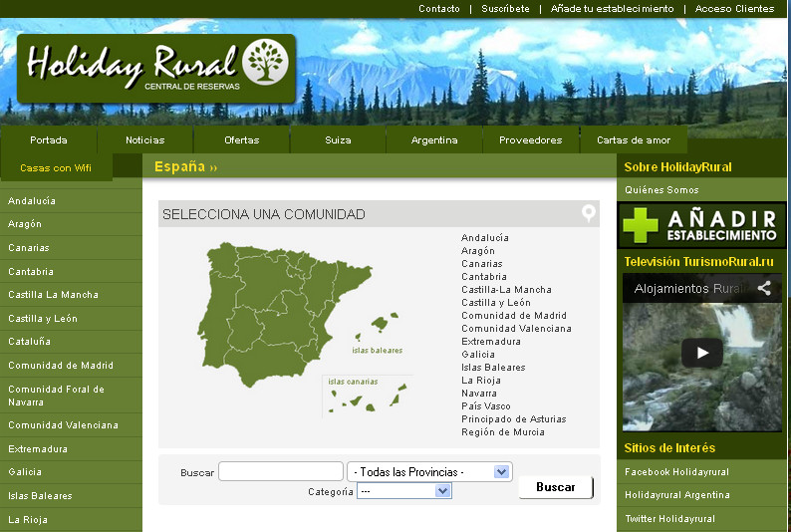Click the Acceso Clientes link
This screenshot has width=791, height=532.
click(734, 9)
